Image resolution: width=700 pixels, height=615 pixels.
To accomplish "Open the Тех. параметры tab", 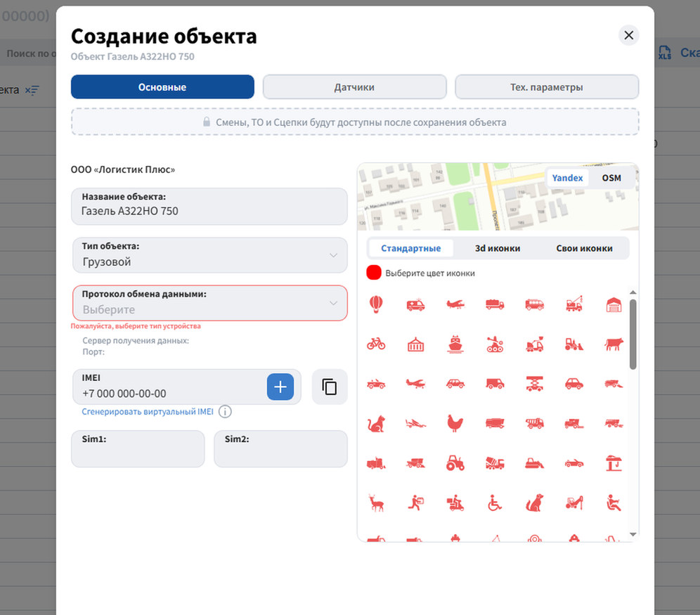I will click(x=547, y=87).
